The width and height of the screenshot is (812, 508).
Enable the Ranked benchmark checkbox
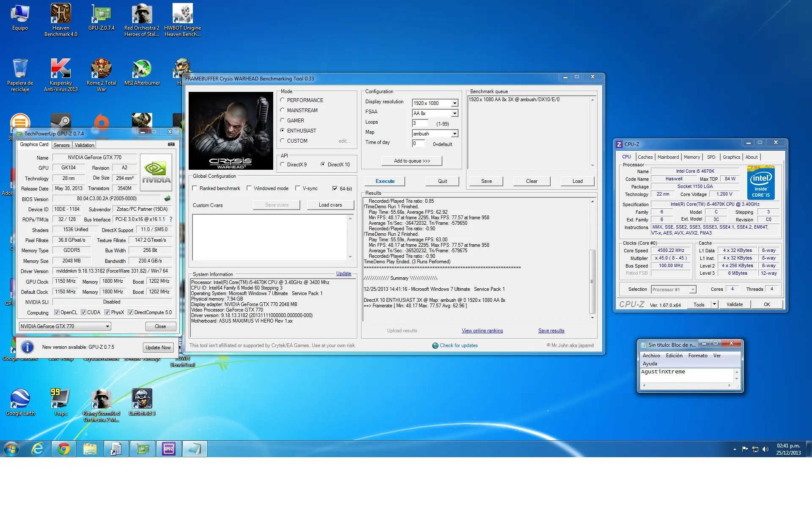pyautogui.click(x=195, y=188)
